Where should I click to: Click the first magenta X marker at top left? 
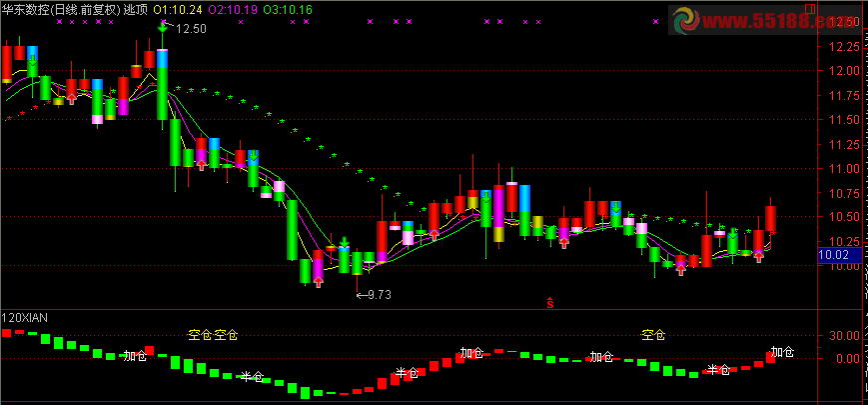(60, 22)
